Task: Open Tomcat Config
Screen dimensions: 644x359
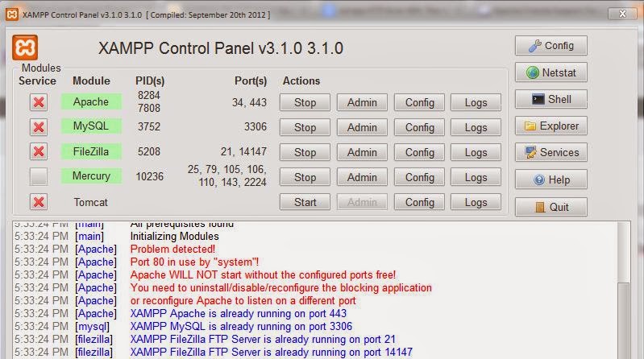Action: [419, 202]
